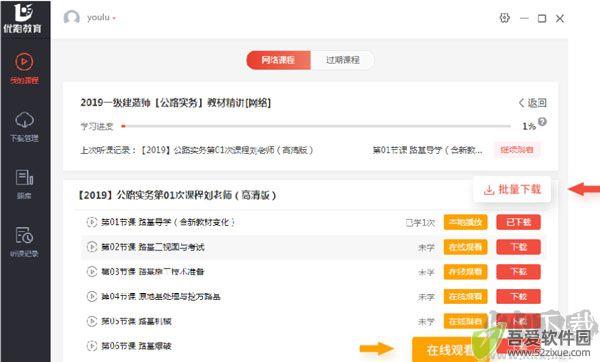
Task: Open the youlu account dropdown
Action: point(101,18)
